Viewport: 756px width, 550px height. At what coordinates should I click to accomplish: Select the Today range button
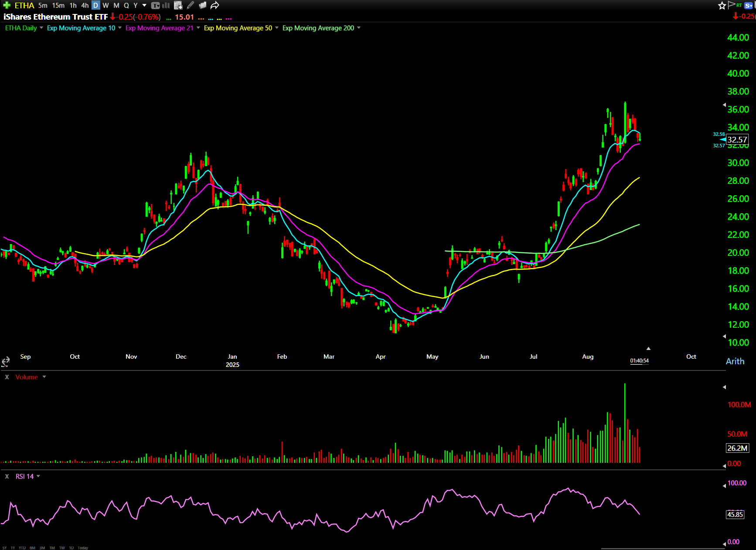[83, 548]
